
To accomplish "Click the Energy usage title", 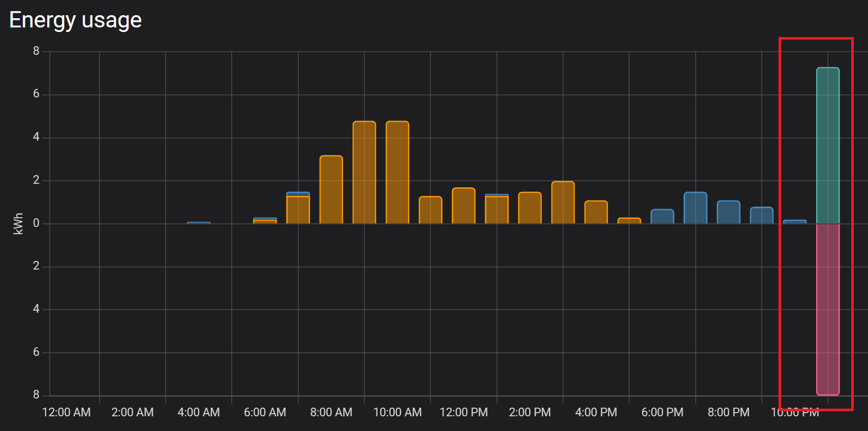I will (x=75, y=20).
